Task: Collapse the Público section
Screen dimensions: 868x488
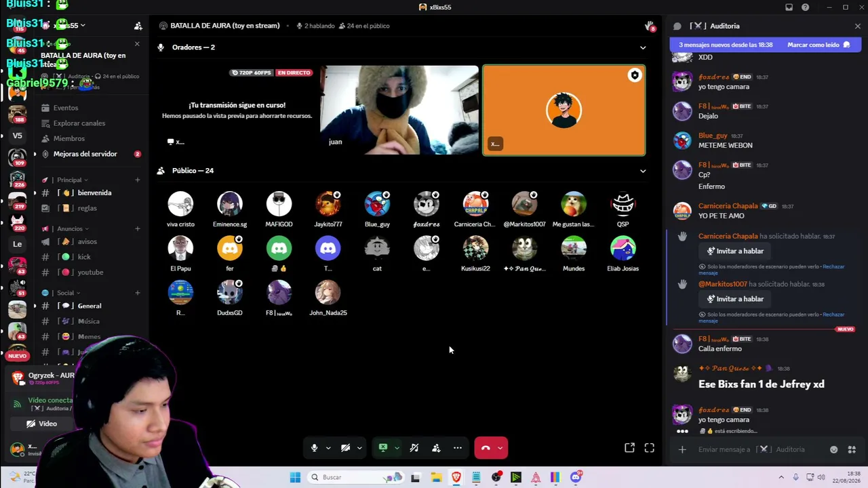Action: 643,171
